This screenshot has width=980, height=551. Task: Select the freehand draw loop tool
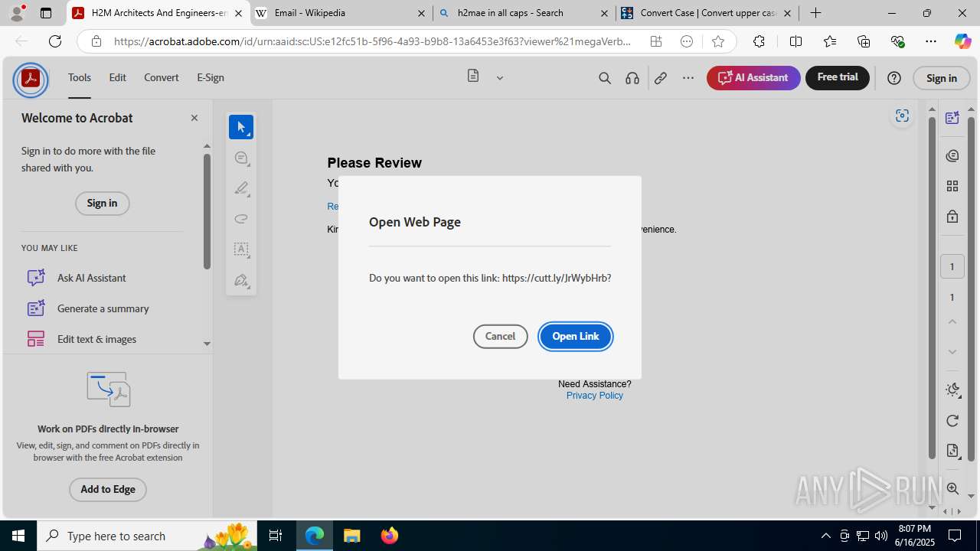(241, 219)
